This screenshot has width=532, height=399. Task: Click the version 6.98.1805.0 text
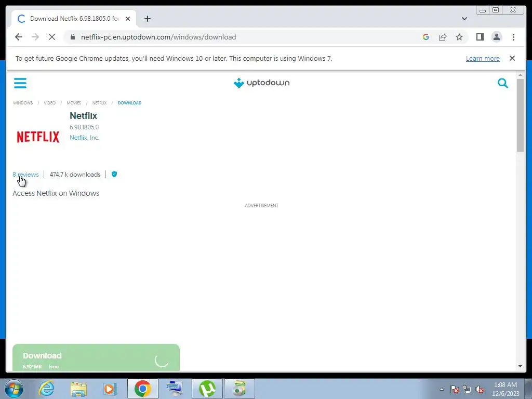point(84,127)
